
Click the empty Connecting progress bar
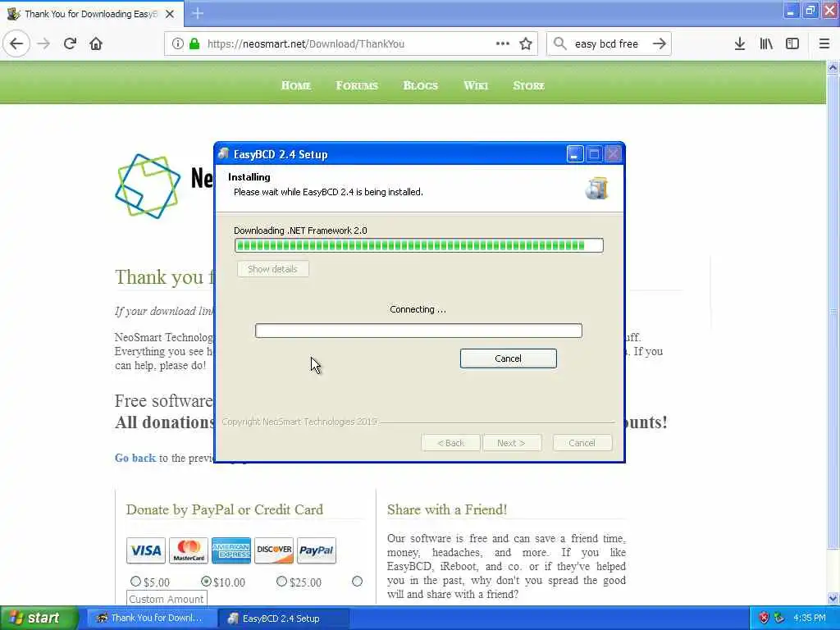pyautogui.click(x=418, y=331)
